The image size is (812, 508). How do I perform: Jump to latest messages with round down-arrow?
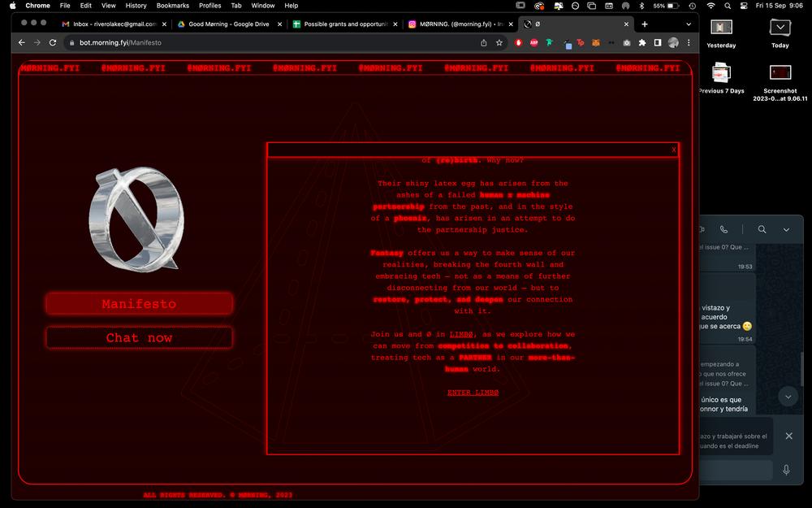coord(788,397)
